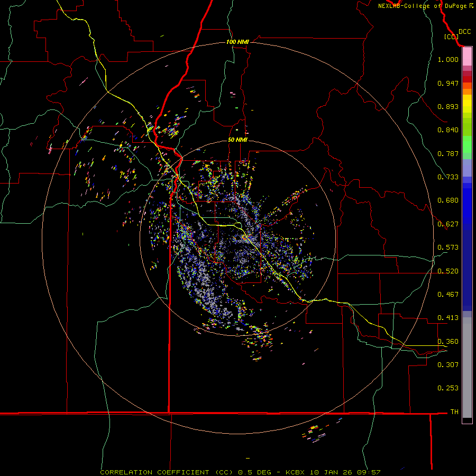This screenshot has height=476, width=476.
Task: Click the 50 NMI range ring label
Action: click(237, 140)
